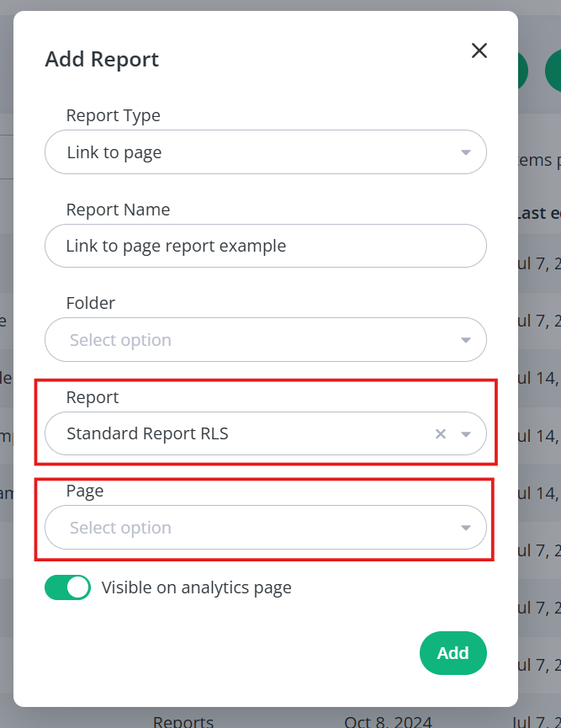Click the Report Type field label
Image resolution: width=561 pixels, height=728 pixels.
[x=114, y=115]
